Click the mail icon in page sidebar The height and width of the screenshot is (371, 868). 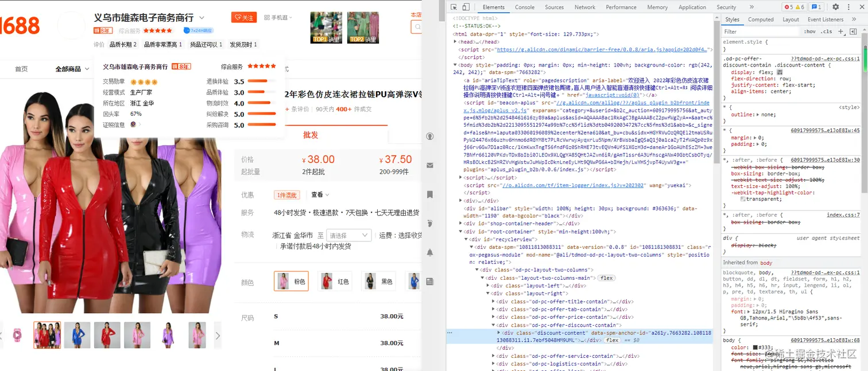pos(429,165)
